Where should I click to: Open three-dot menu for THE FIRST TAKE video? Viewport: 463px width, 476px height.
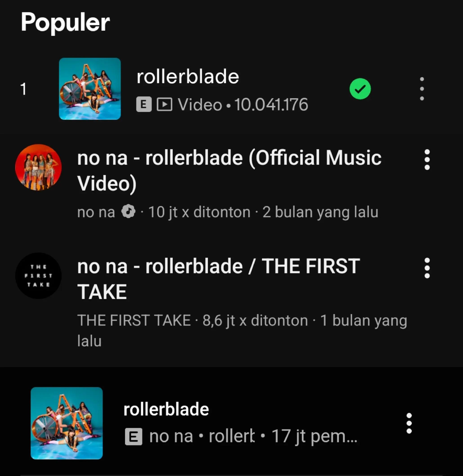coord(427,268)
